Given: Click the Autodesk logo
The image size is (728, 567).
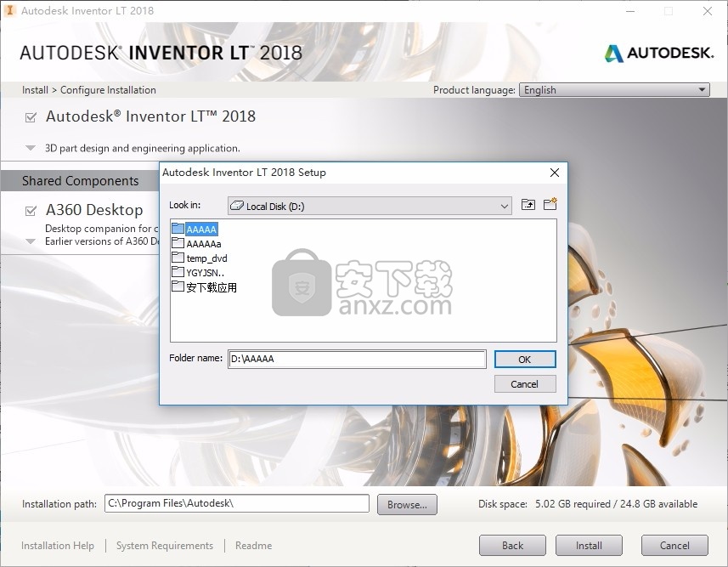Looking at the screenshot, I should (x=659, y=53).
